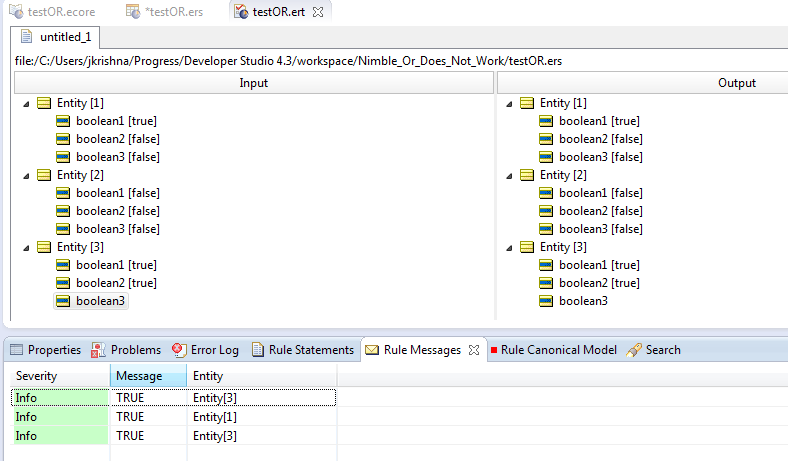The height and width of the screenshot is (461, 788).
Task: Open the Rule Statements view tab
Action: 303,350
